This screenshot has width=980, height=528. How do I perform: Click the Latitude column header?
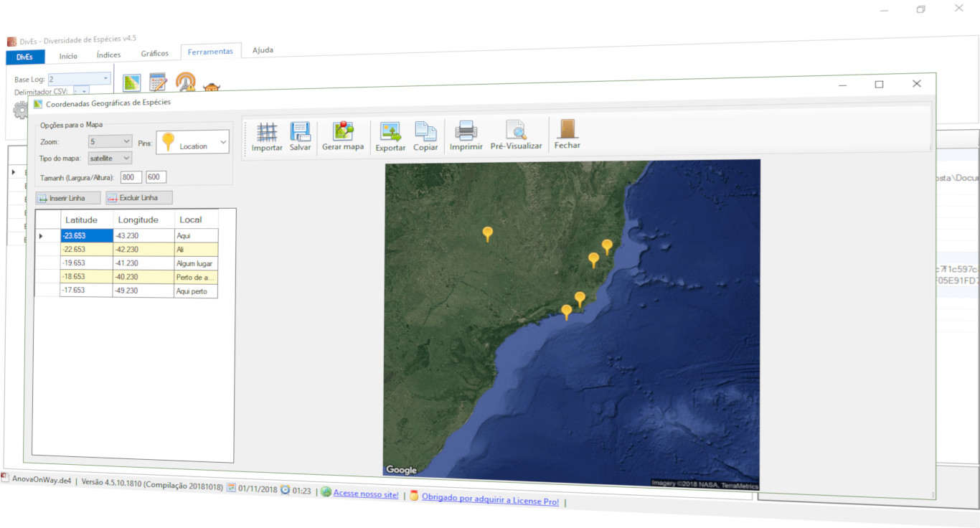tap(87, 220)
